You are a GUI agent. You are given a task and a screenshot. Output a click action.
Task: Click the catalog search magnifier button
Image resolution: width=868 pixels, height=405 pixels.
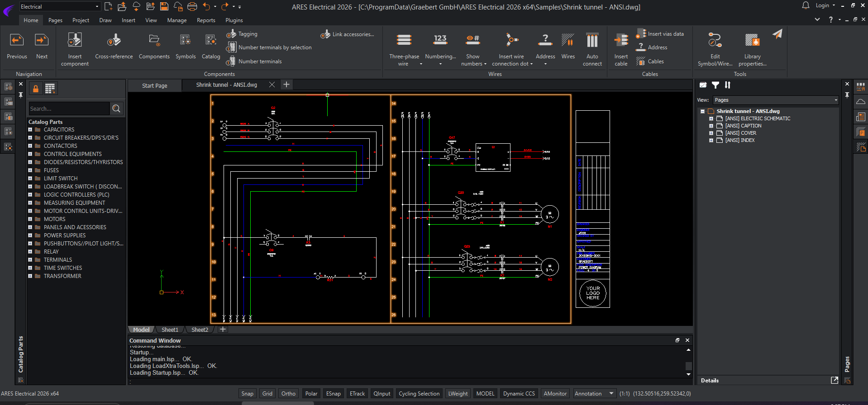[x=116, y=108]
